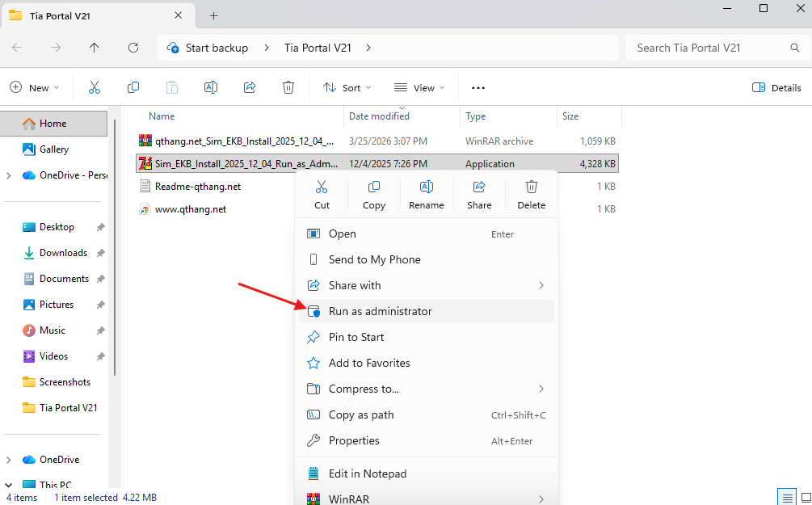Open the Sort dropdown
The image size is (812, 505).
point(347,87)
